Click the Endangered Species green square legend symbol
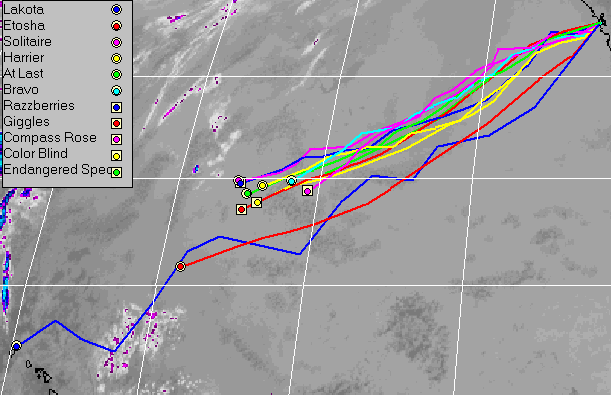Viewport: 611px width, 395px height. pos(116,172)
